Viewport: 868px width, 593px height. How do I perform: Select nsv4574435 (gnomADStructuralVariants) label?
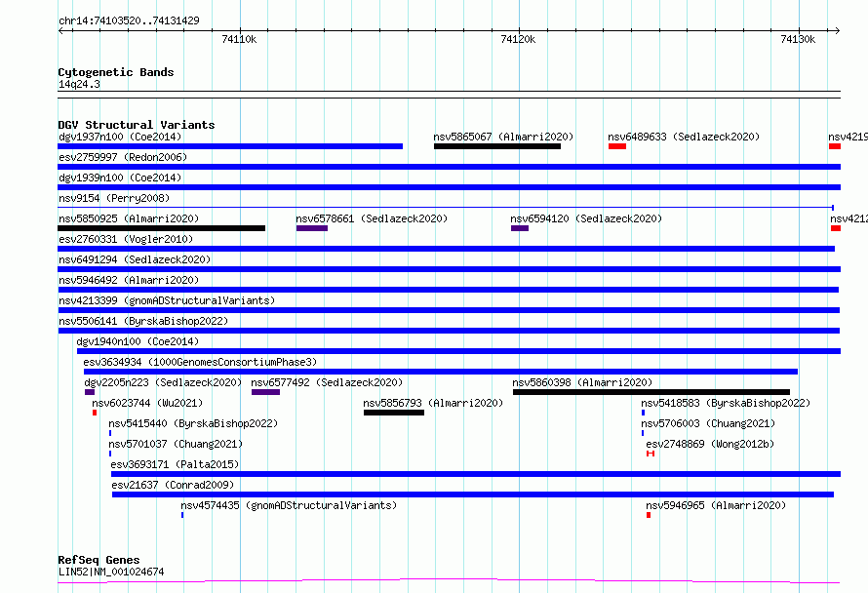tap(289, 505)
